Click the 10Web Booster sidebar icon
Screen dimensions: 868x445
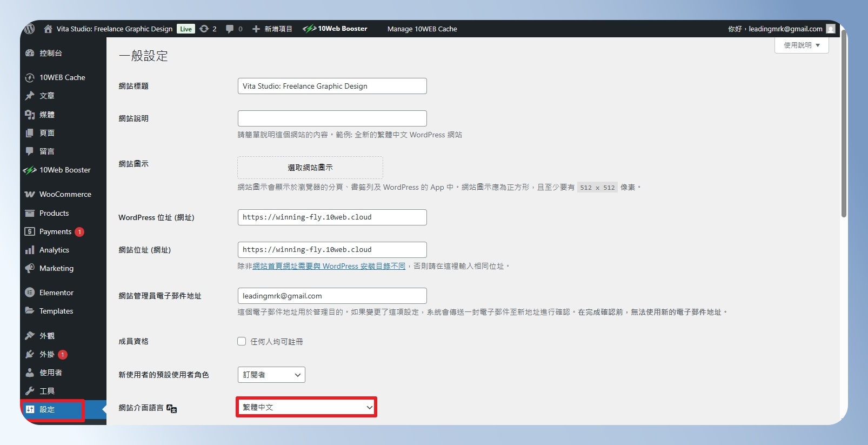pyautogui.click(x=30, y=170)
